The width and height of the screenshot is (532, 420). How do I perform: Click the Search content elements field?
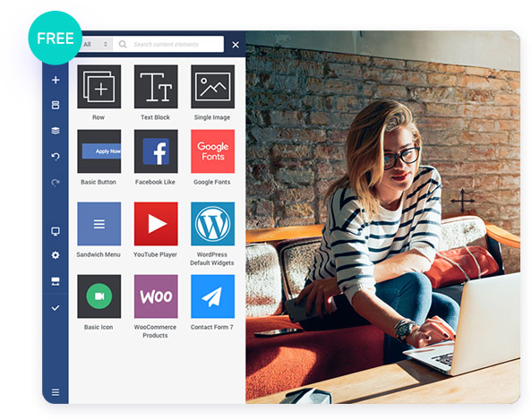168,44
